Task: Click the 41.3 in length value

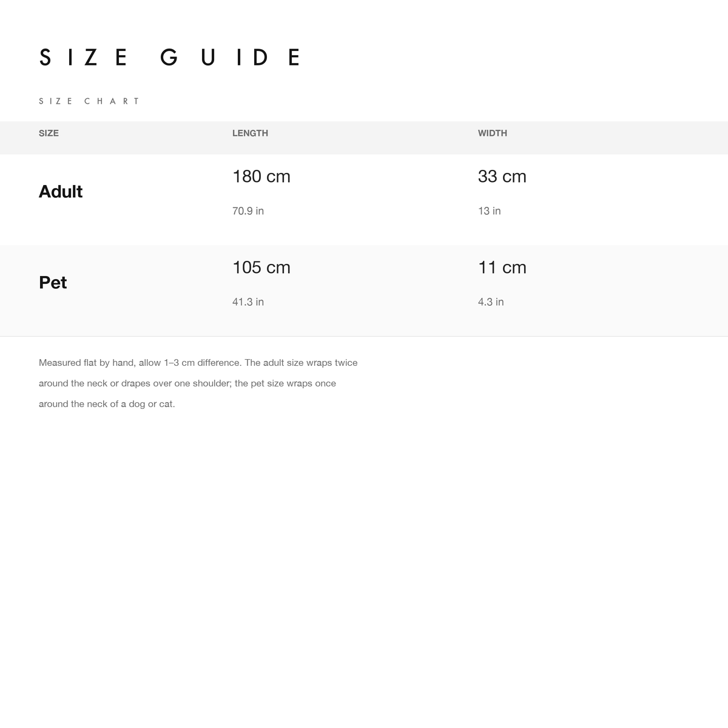Action: pyautogui.click(x=248, y=302)
